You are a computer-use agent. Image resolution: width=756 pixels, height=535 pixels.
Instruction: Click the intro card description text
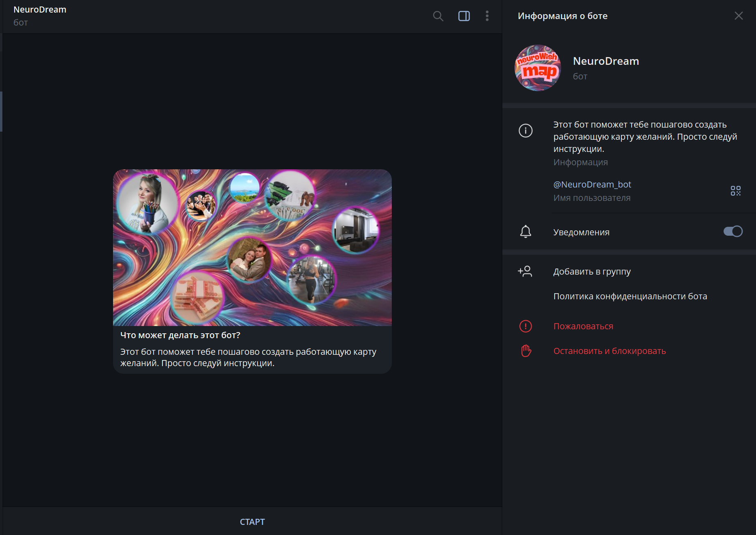248,357
